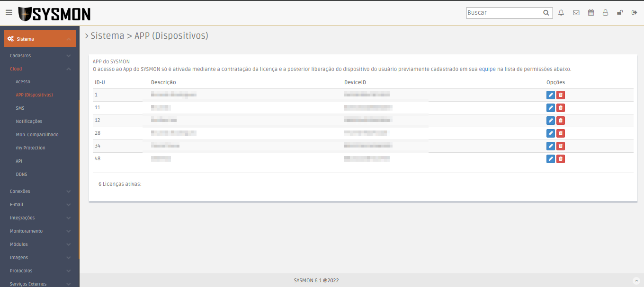The height and width of the screenshot is (287, 644).
Task: Click the search magnifier icon
Action: tap(546, 13)
